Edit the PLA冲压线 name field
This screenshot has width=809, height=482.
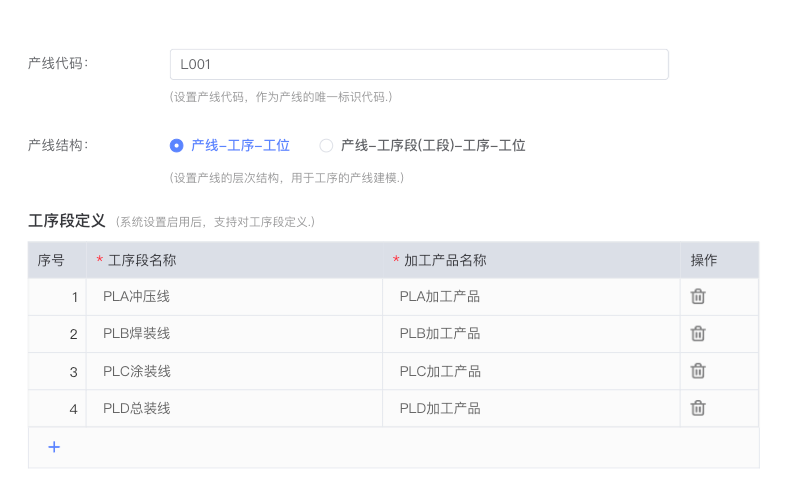click(234, 296)
